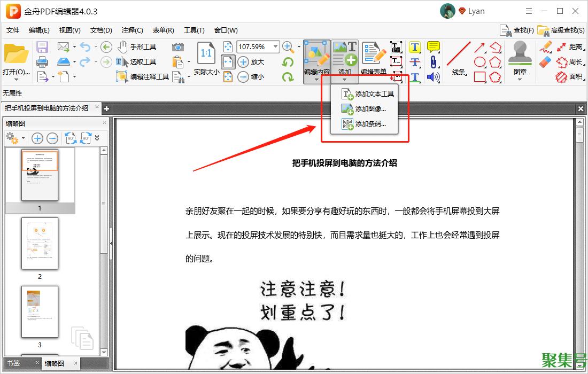Click the printer icon in toolbar
Image resolution: width=588 pixels, height=374 pixels.
coord(42,62)
